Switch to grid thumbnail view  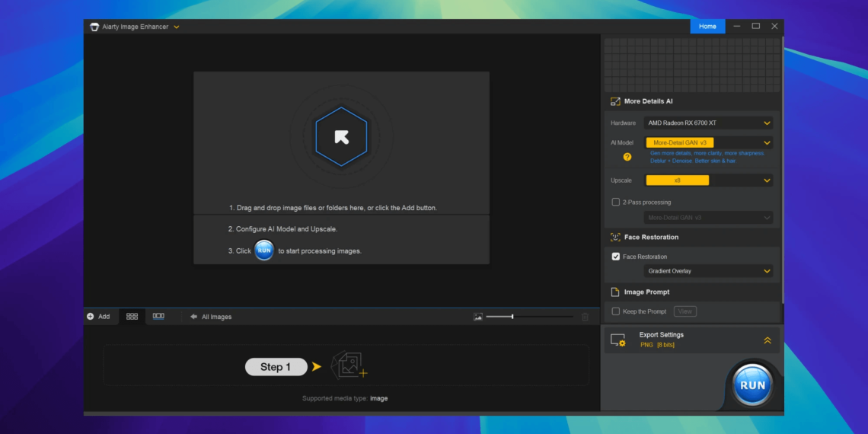(132, 317)
